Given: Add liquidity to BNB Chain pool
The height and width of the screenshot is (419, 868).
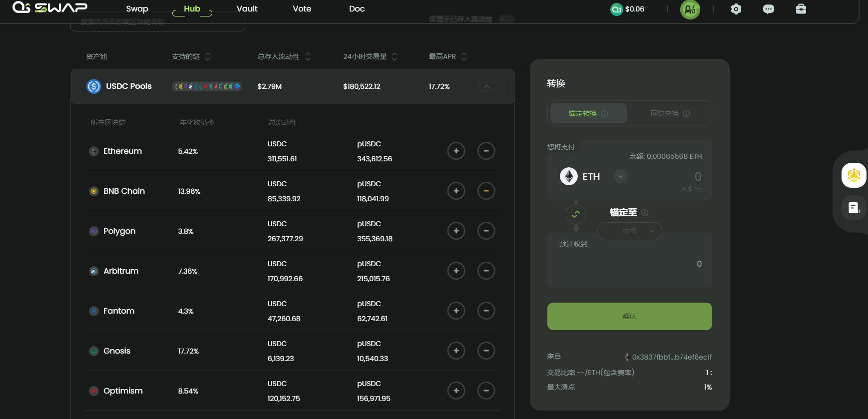Looking at the screenshot, I should pos(456,191).
